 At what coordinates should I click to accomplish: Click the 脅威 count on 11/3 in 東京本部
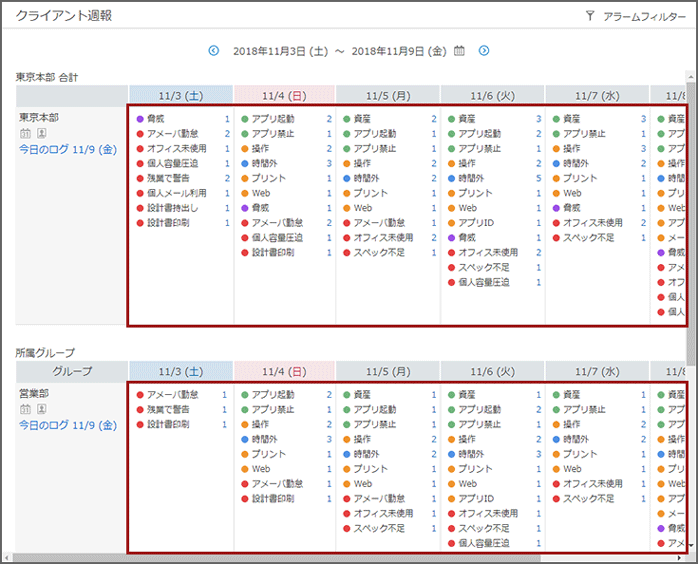coord(227,119)
